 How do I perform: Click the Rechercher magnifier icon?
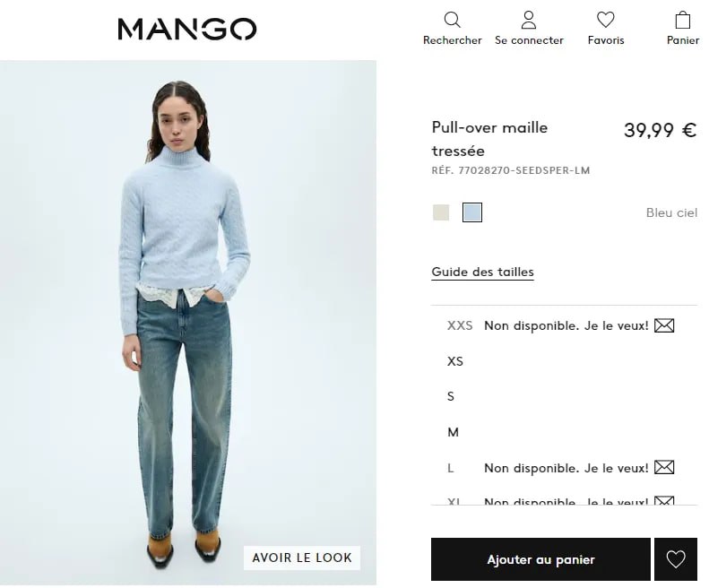452,20
